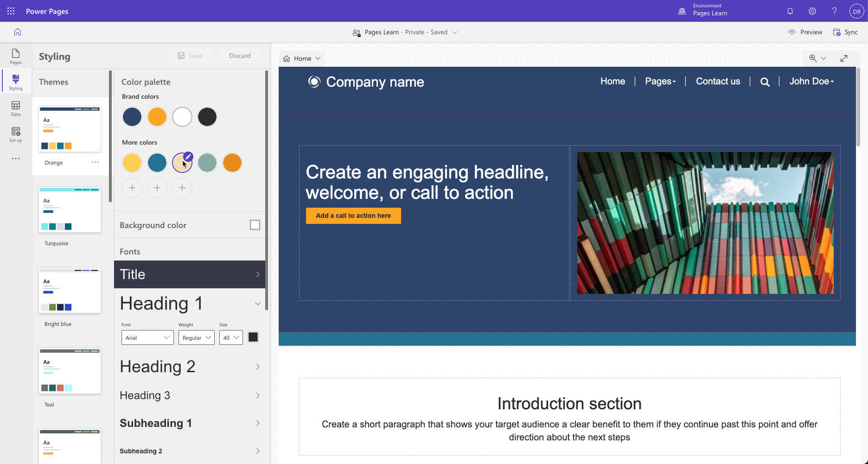868x464 pixels.
Task: Click the hero image of the colorful building
Action: pyautogui.click(x=705, y=223)
